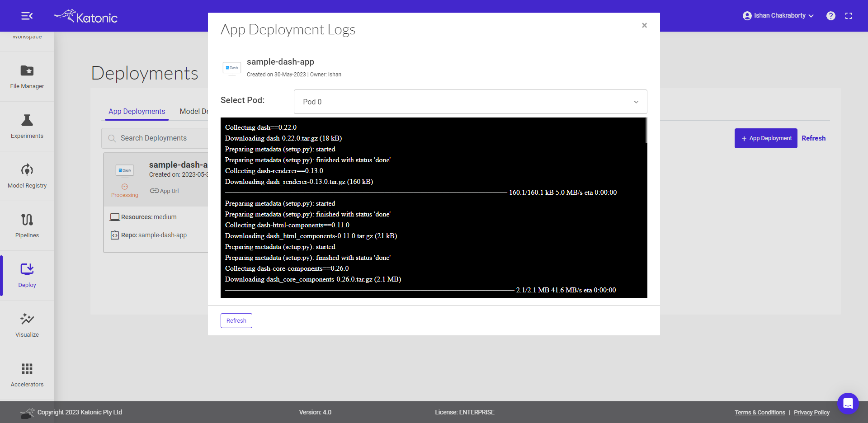This screenshot has height=423, width=868.
Task: Click 'Repo: sample-dash-app' text on card
Action: 154,235
